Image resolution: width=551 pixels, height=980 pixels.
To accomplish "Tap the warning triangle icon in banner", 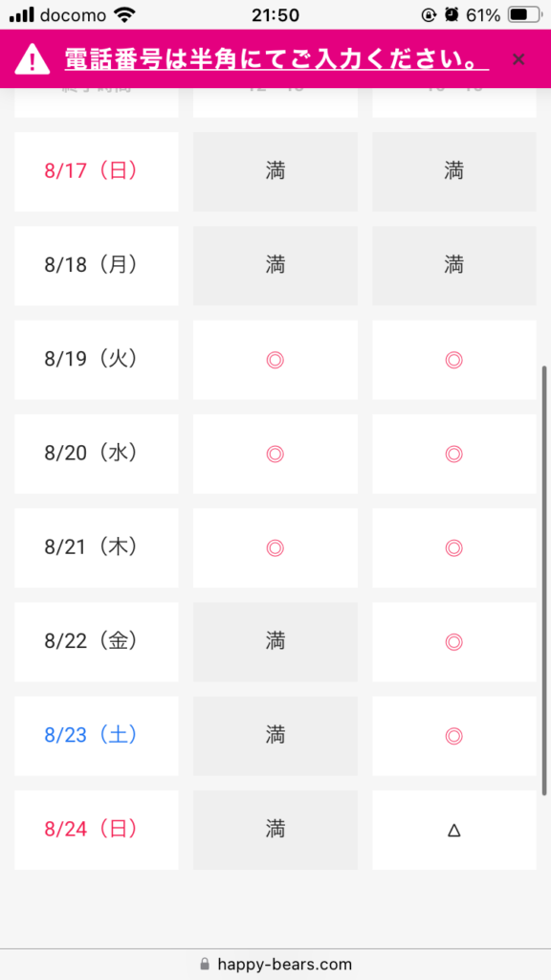I will (x=33, y=60).
